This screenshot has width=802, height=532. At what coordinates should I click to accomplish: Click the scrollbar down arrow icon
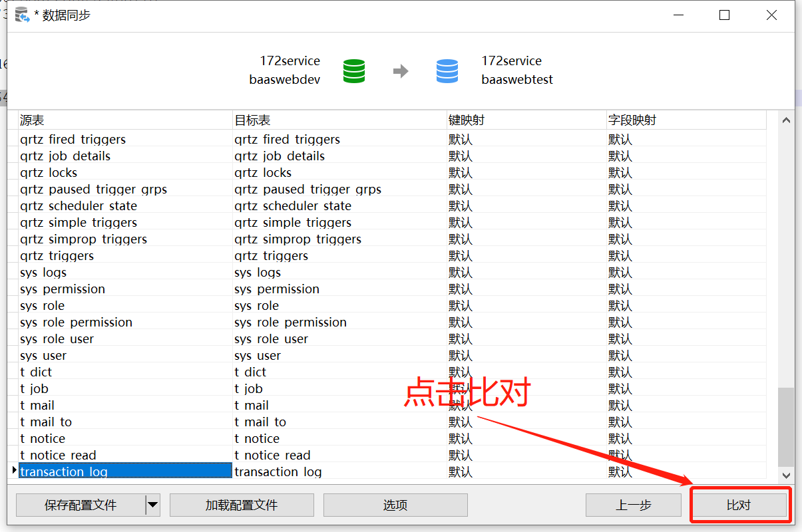click(x=785, y=475)
